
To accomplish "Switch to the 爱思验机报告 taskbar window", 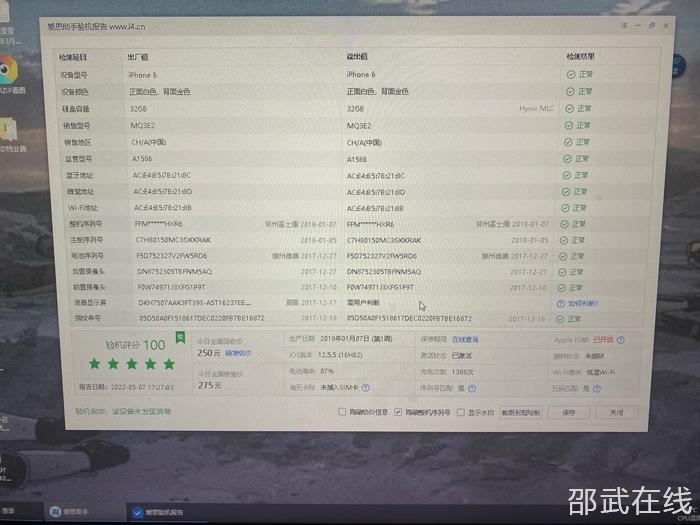I will pos(162,512).
